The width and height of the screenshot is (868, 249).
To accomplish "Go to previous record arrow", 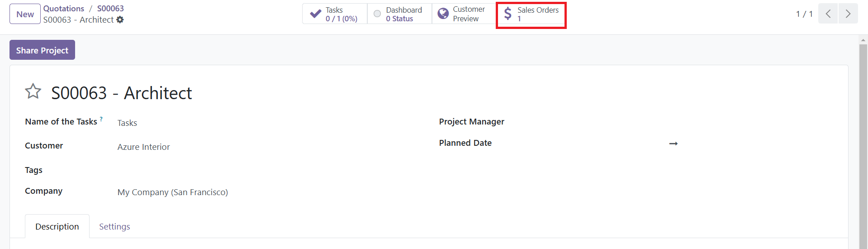I will click(x=828, y=14).
